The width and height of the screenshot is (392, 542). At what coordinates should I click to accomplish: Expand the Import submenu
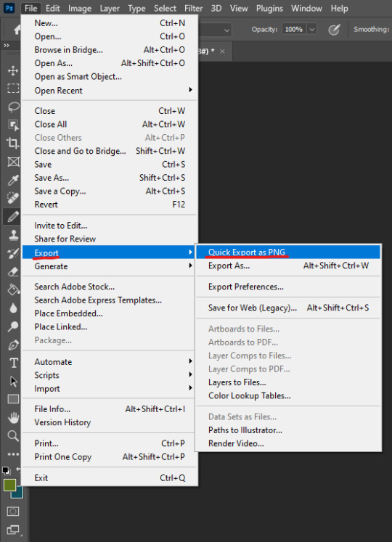pyautogui.click(x=110, y=389)
